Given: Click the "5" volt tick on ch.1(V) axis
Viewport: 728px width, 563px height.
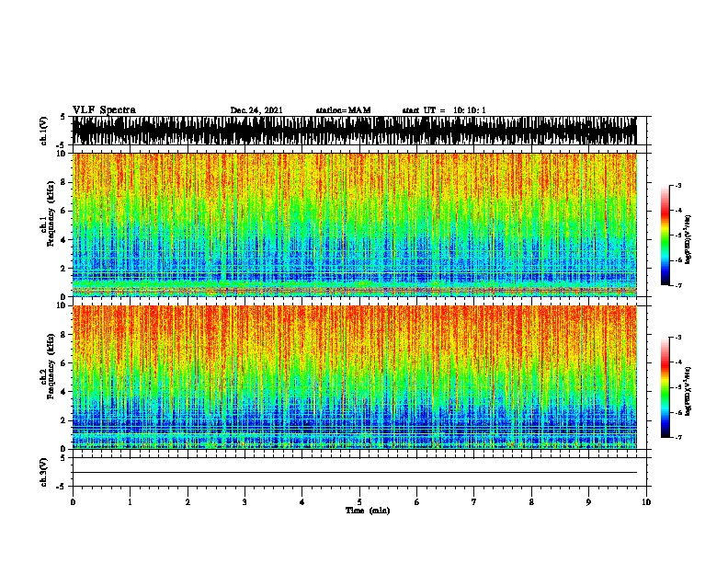Looking at the screenshot, I should pyautogui.click(x=63, y=117).
